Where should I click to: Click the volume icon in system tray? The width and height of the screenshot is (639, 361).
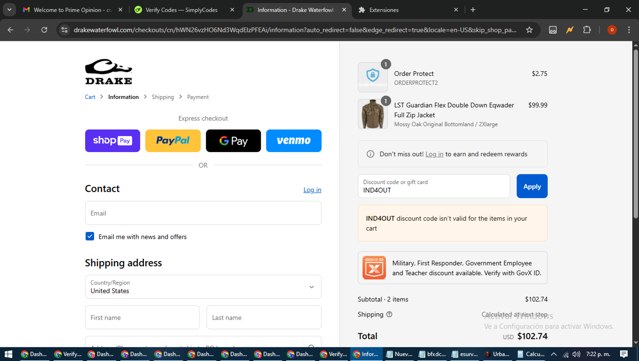tap(575, 354)
